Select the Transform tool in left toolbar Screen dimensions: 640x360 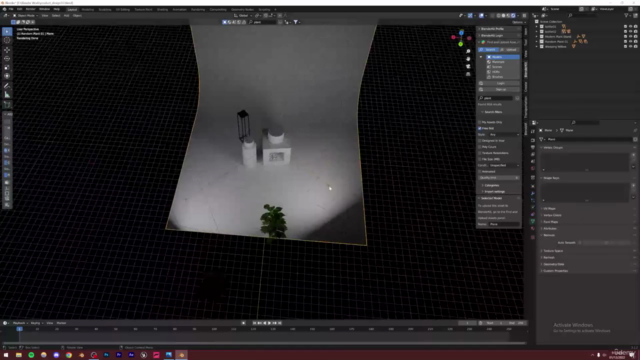[7, 76]
